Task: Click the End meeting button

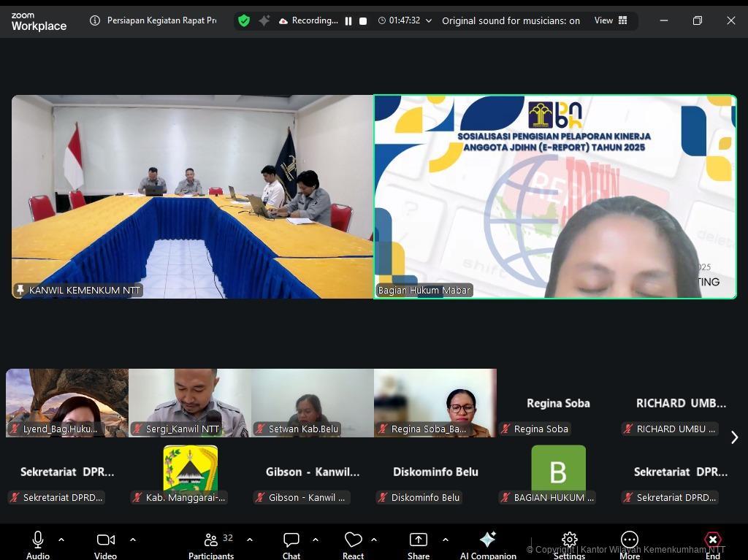Action: tap(712, 544)
